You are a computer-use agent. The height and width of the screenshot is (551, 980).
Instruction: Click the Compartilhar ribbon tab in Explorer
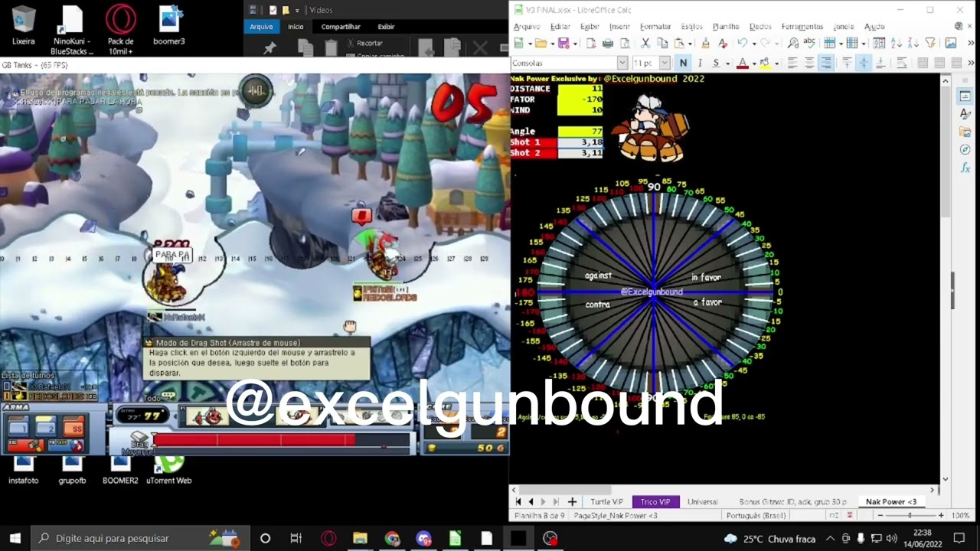[341, 27]
